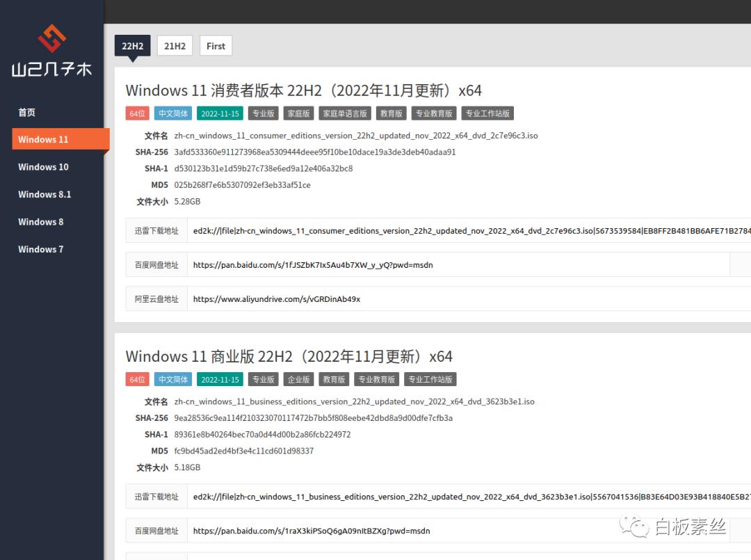
Task: Click the 家庭版 tag
Action: 299,113
